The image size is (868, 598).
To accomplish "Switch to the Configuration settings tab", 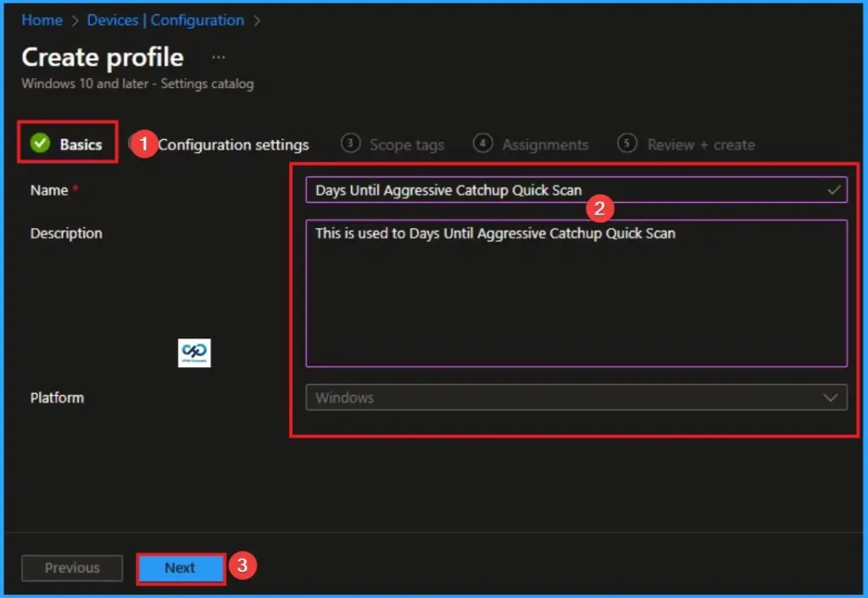I will pos(233,144).
